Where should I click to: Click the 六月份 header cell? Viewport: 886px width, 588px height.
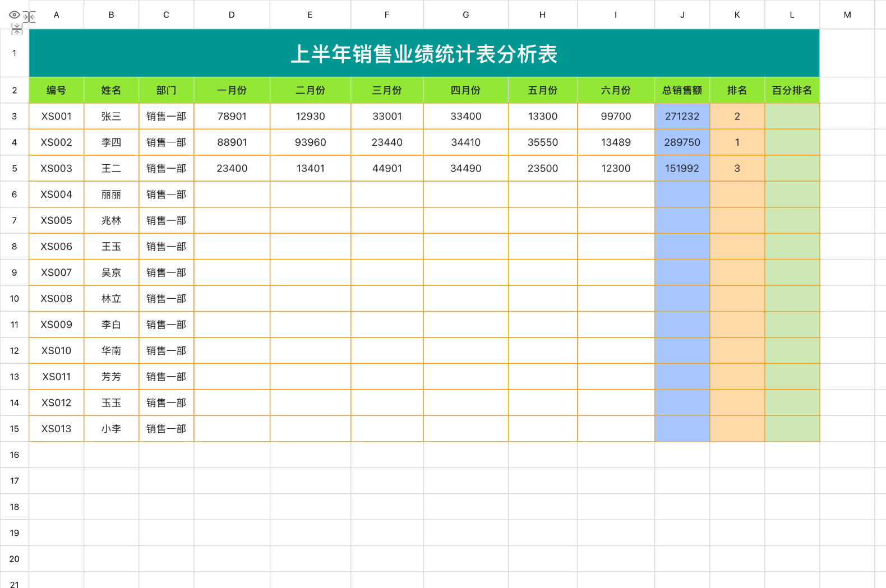point(616,90)
